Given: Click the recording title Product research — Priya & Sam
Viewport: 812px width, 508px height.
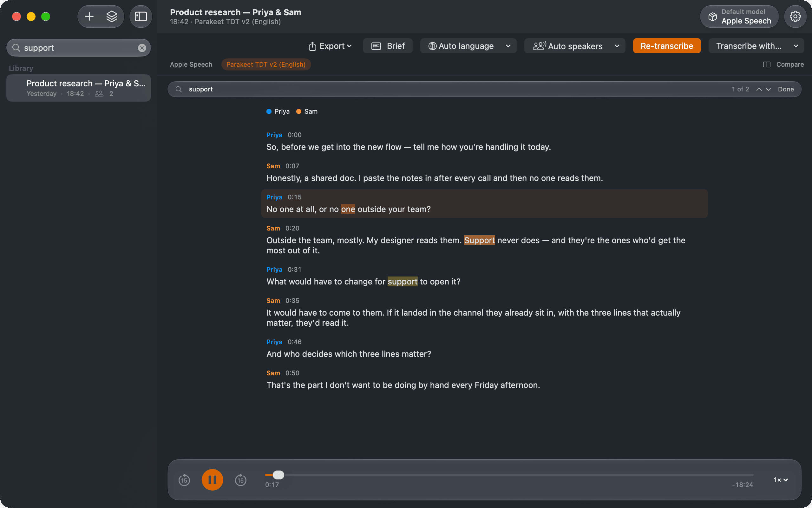Looking at the screenshot, I should point(236,12).
